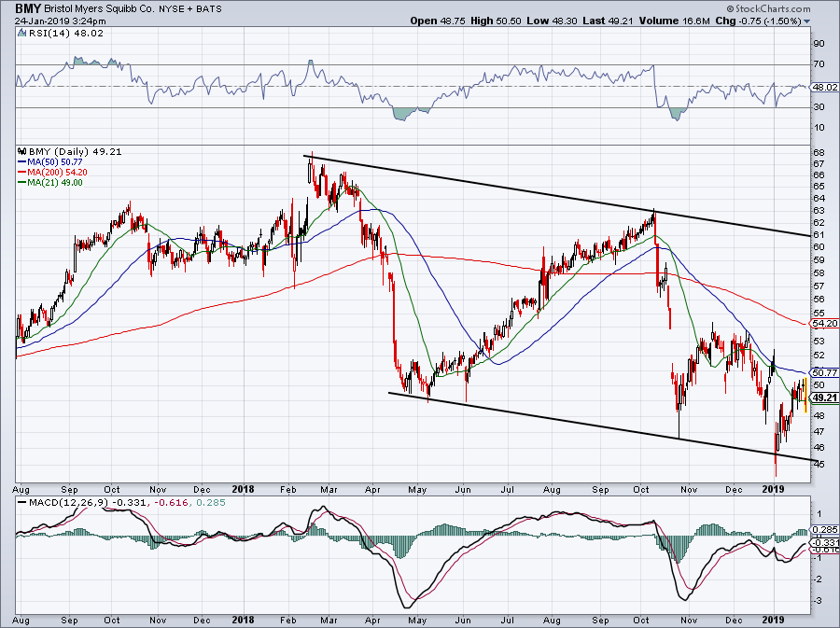Click the black 49.21 last price tag
840x628 pixels.
coord(824,398)
